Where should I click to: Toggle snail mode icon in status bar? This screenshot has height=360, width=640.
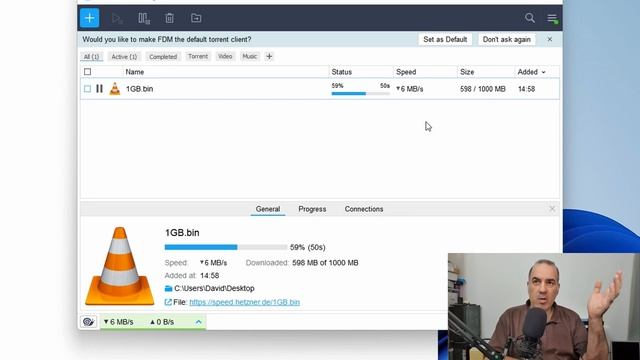coord(88,322)
